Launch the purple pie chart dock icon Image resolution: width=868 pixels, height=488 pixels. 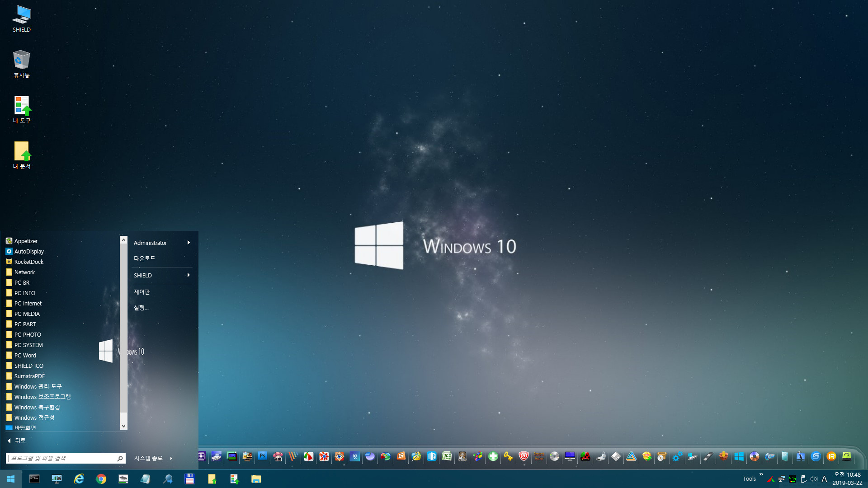tap(370, 456)
